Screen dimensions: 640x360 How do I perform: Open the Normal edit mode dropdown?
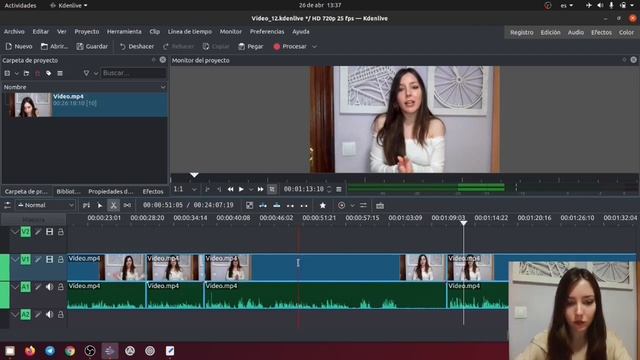pos(45,205)
